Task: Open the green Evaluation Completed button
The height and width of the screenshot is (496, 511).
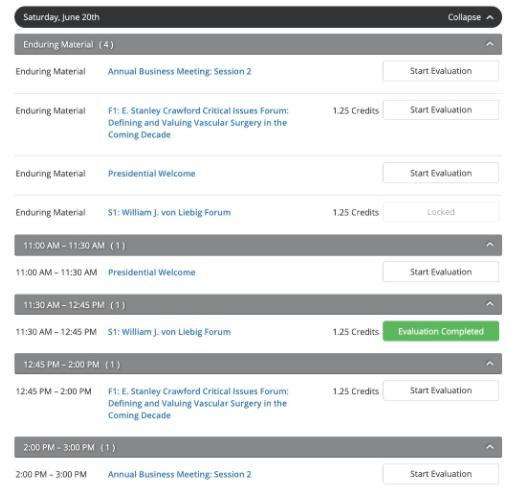Action: [x=441, y=331]
